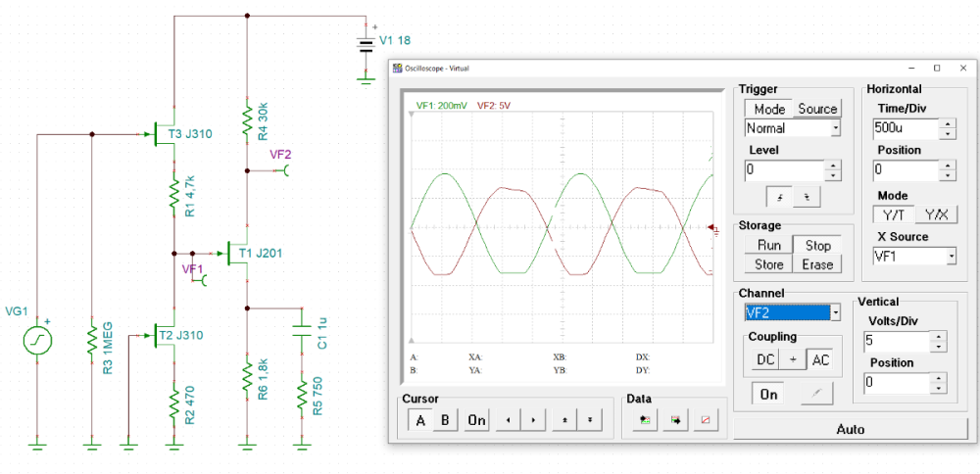Screen dimensions: 980x474
Task: Click the Time/Div input field
Action: [904, 128]
